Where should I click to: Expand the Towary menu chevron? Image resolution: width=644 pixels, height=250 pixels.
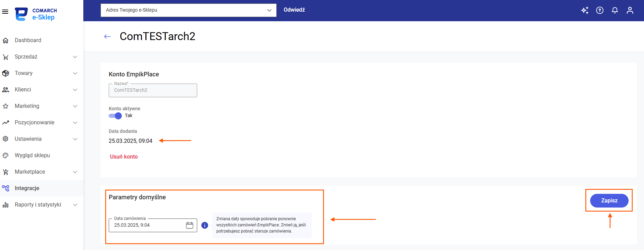pyautogui.click(x=75, y=73)
